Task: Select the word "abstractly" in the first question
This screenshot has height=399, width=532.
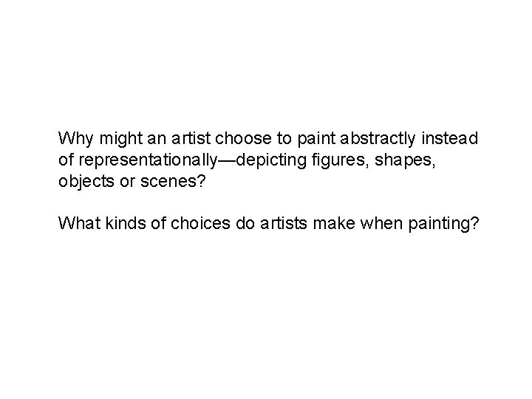Action: point(382,138)
